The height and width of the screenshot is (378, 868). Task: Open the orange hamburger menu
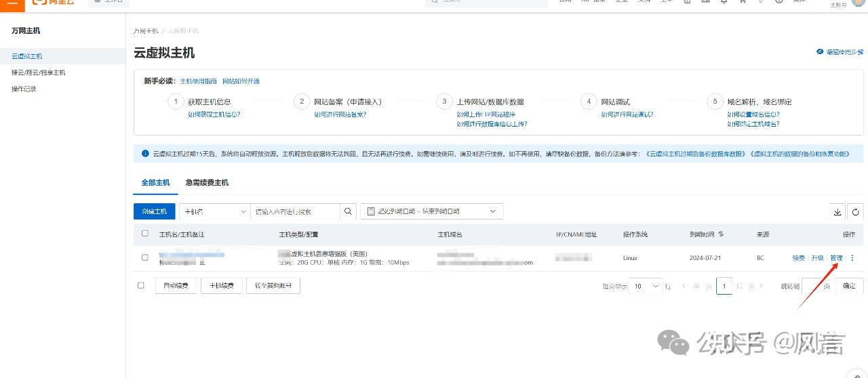tap(12, 4)
